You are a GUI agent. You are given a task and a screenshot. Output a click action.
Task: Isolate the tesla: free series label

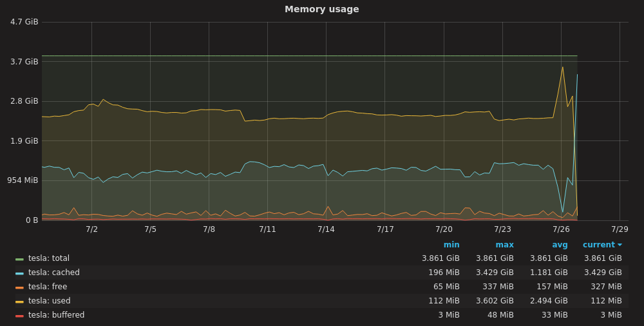click(x=48, y=287)
